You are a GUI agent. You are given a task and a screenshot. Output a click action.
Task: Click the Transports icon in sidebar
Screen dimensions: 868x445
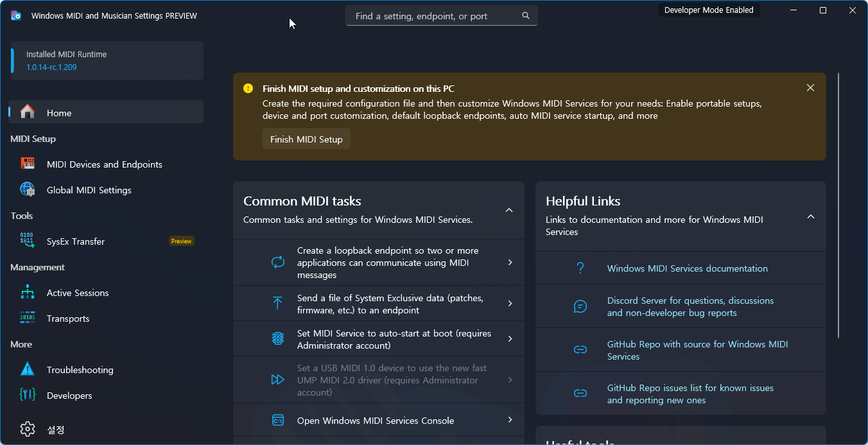27,318
